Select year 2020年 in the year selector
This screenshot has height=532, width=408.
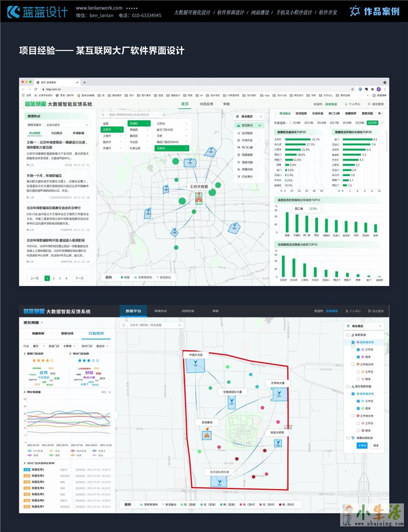(372, 123)
